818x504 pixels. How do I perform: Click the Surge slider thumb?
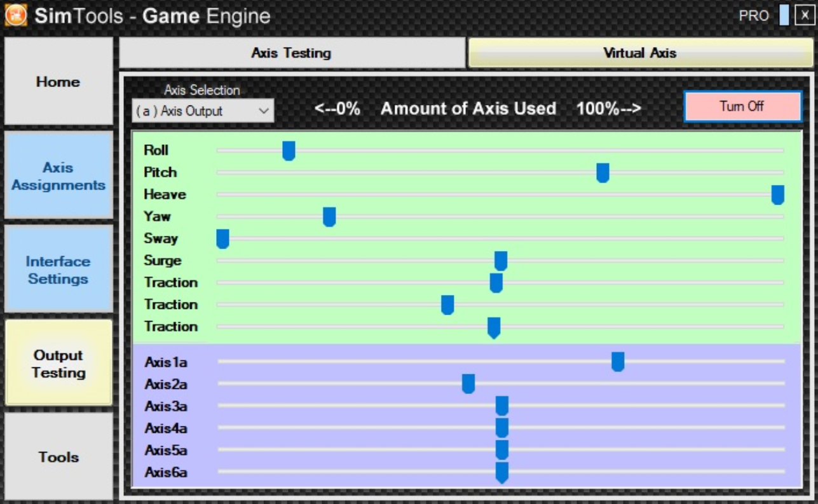(501, 261)
